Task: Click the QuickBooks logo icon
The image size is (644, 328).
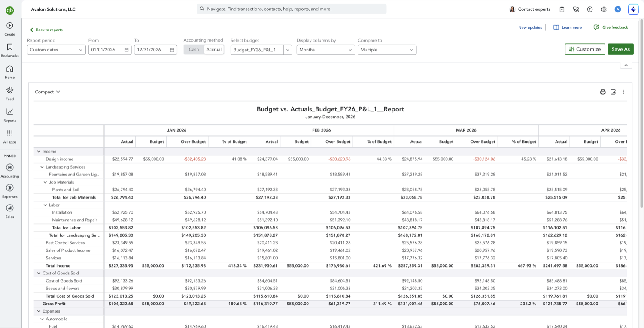Action: tap(9, 10)
